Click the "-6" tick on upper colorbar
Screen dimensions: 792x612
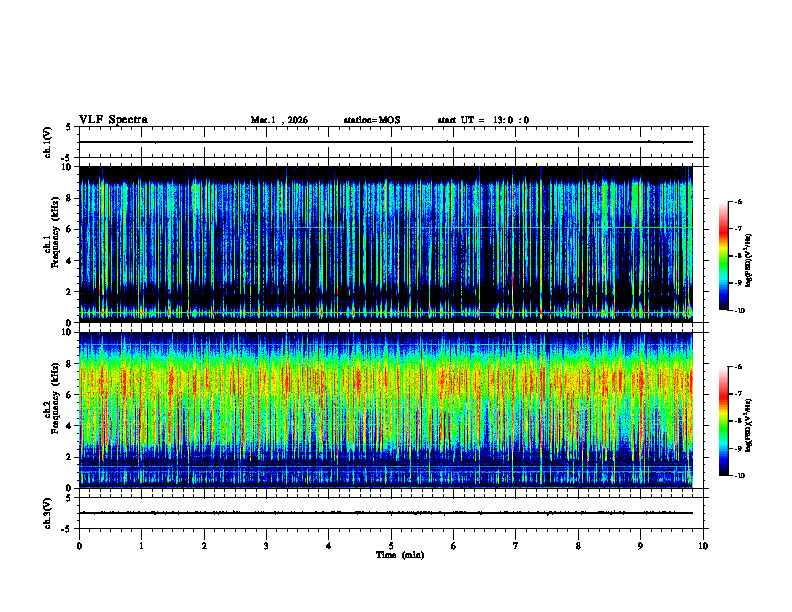pos(738,201)
